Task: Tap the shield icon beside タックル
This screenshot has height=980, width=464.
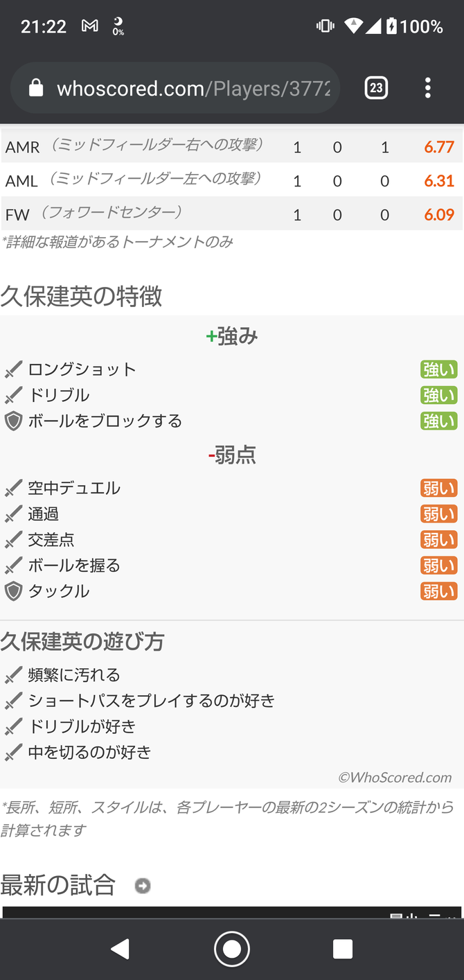Action: (13, 591)
